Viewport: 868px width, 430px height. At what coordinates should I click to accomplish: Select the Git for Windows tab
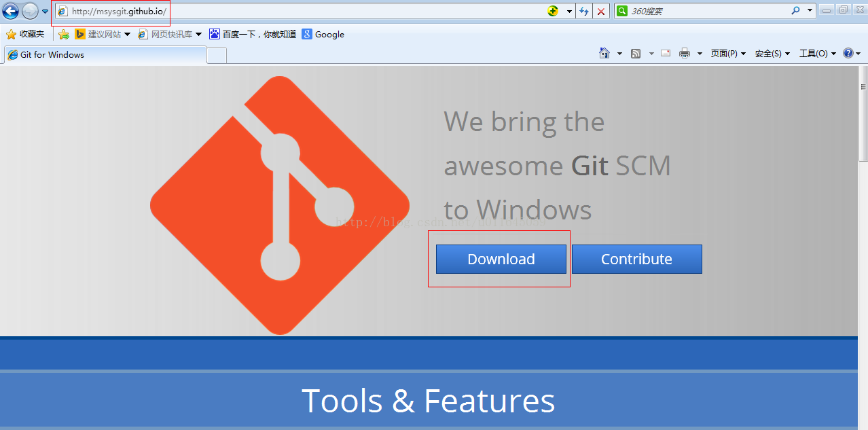point(105,55)
